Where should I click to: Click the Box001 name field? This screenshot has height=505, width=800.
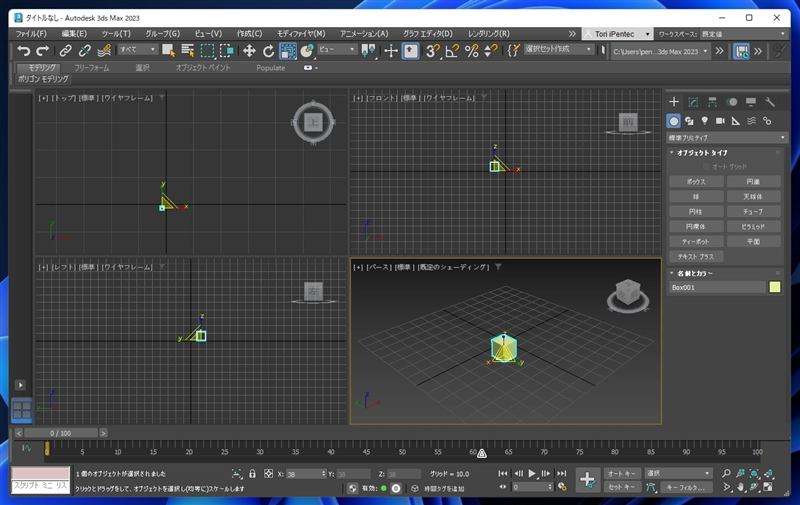pyautogui.click(x=717, y=287)
